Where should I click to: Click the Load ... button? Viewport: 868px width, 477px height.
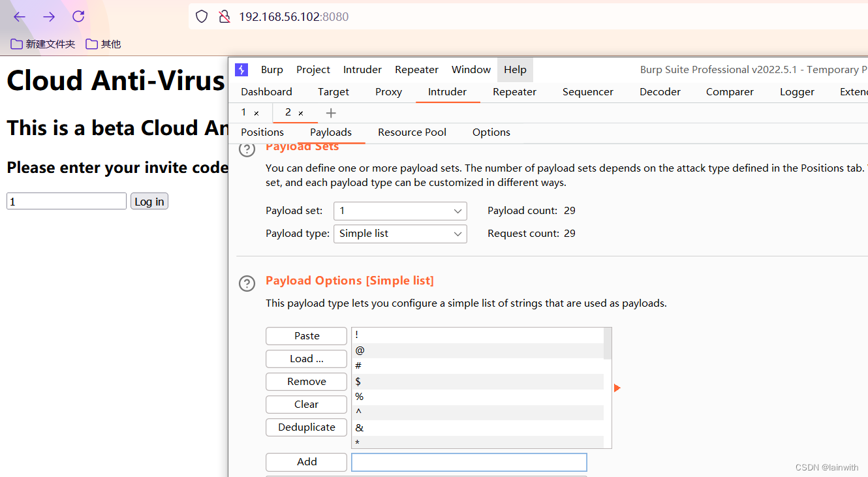pos(306,359)
